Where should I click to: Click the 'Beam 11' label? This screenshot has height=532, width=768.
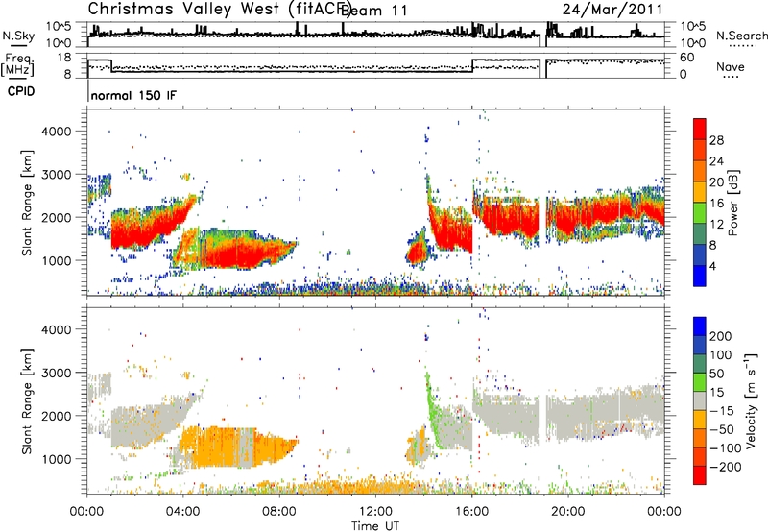click(374, 11)
